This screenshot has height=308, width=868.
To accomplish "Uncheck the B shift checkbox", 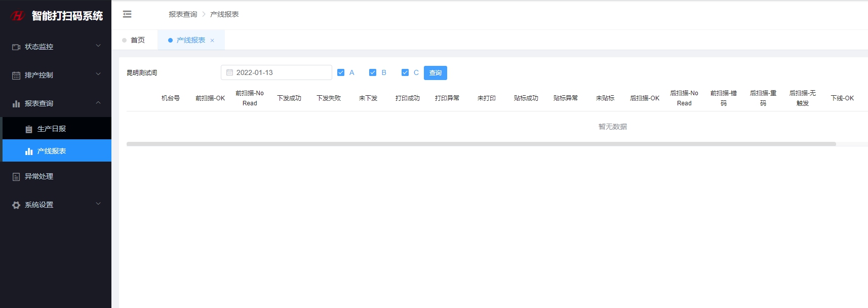I will click(373, 72).
